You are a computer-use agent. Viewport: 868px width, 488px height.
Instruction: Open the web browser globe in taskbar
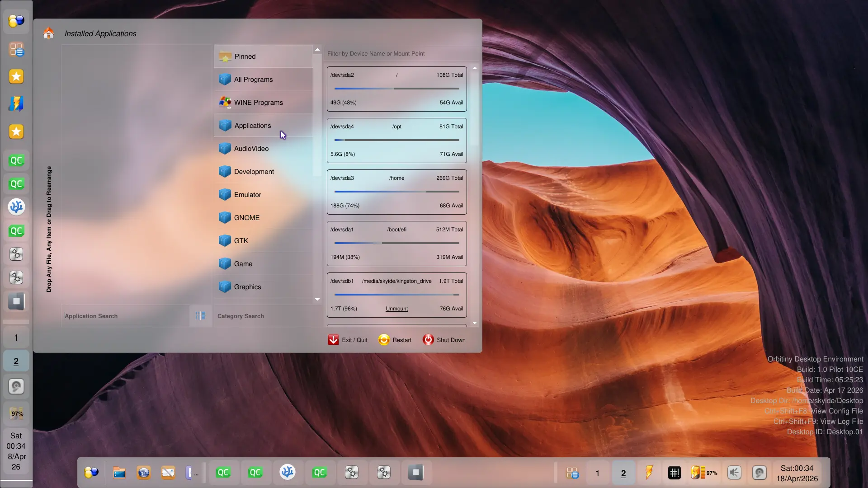[144, 473]
